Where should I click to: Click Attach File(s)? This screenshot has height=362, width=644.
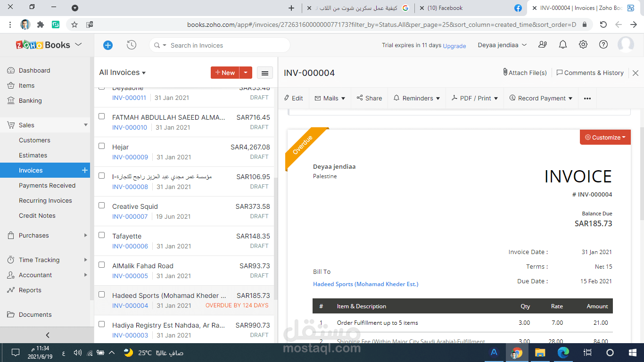point(525,73)
